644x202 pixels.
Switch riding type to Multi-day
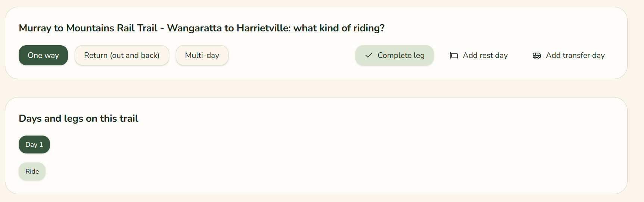point(202,55)
